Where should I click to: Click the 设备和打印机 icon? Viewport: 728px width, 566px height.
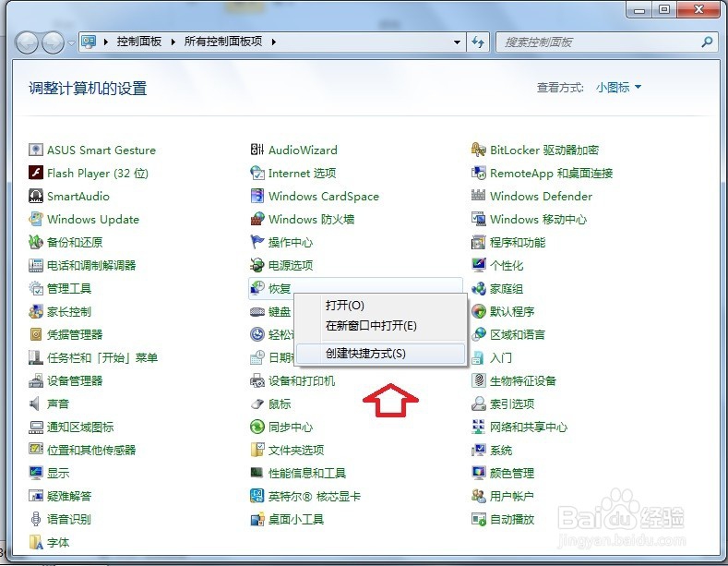click(x=257, y=380)
